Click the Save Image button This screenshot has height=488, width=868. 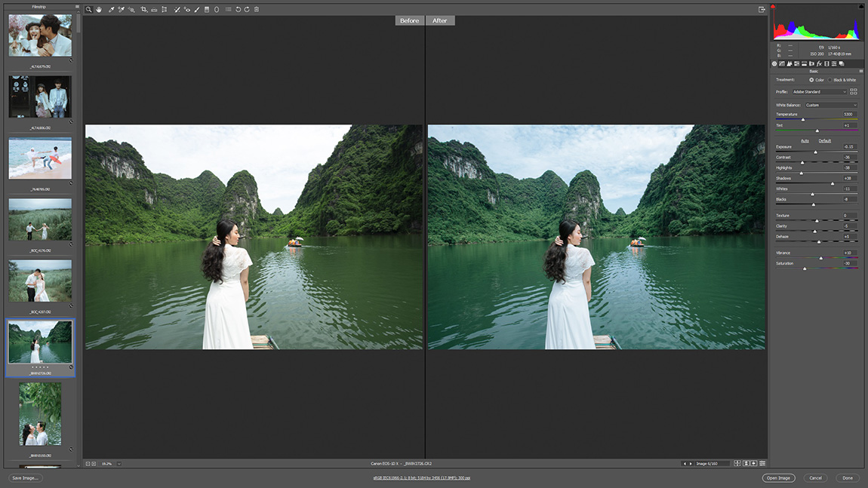[25, 478]
